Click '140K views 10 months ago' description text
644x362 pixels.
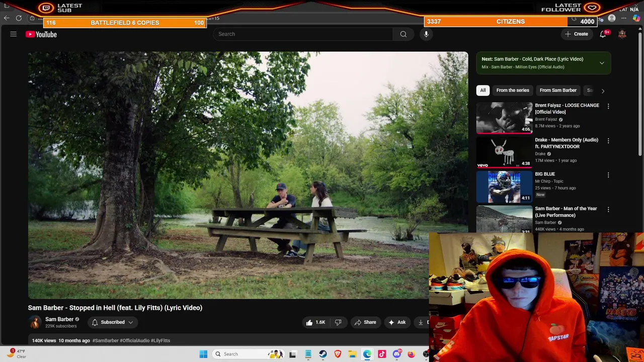click(x=61, y=340)
